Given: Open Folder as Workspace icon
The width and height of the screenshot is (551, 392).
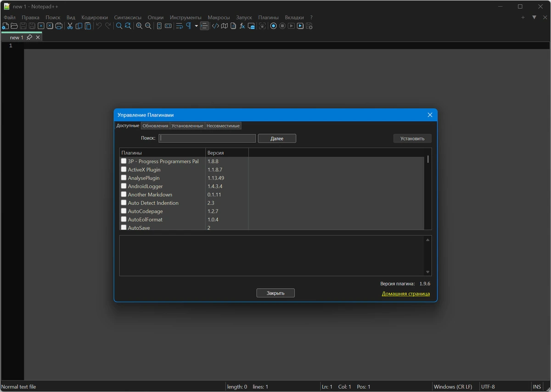Looking at the screenshot, I should pyautogui.click(x=251, y=26).
